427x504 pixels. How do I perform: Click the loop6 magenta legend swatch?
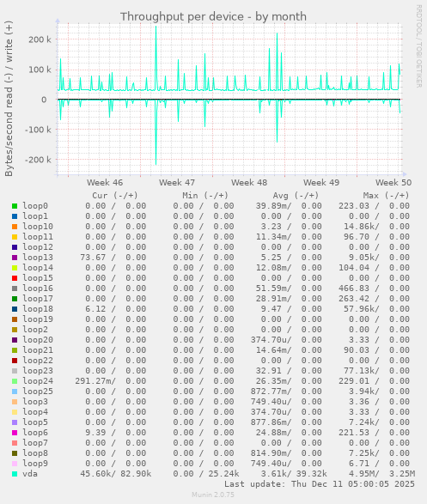coord(15,433)
